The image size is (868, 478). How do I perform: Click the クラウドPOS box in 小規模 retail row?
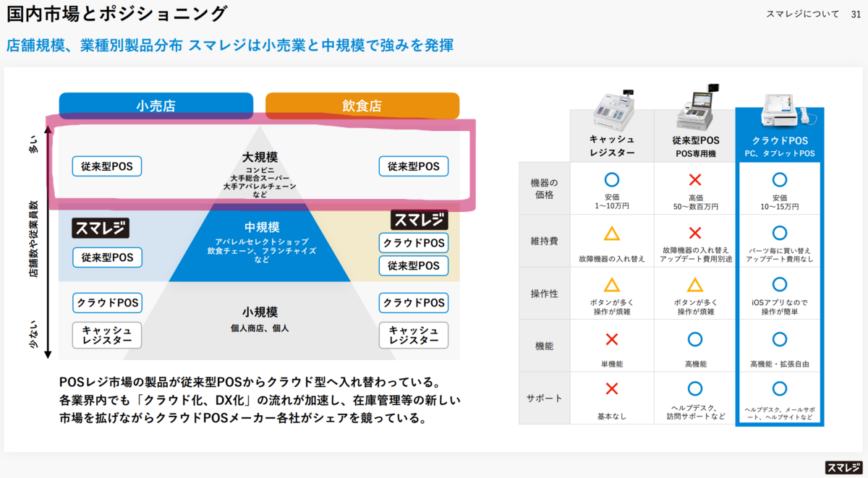point(107,302)
